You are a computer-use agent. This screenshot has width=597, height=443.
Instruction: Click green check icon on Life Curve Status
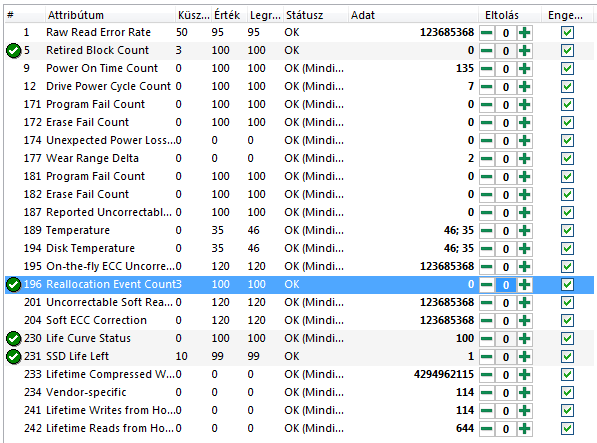pyautogui.click(x=14, y=338)
